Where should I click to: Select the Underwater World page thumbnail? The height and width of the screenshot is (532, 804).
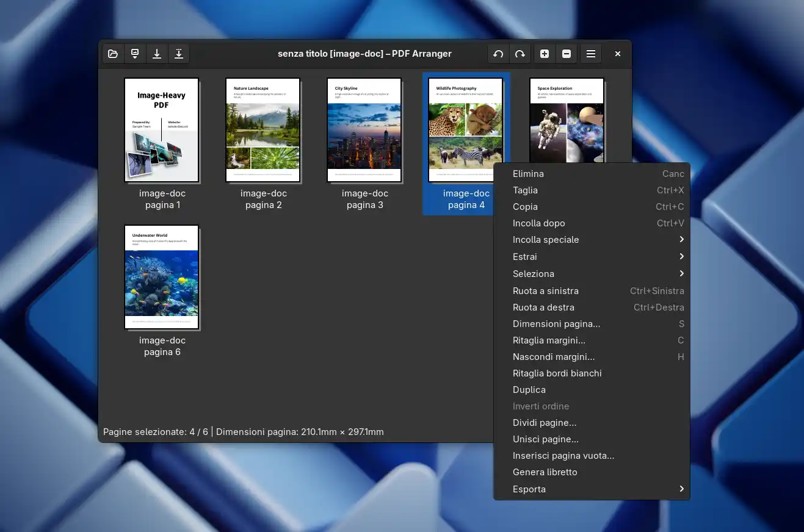tap(162, 277)
